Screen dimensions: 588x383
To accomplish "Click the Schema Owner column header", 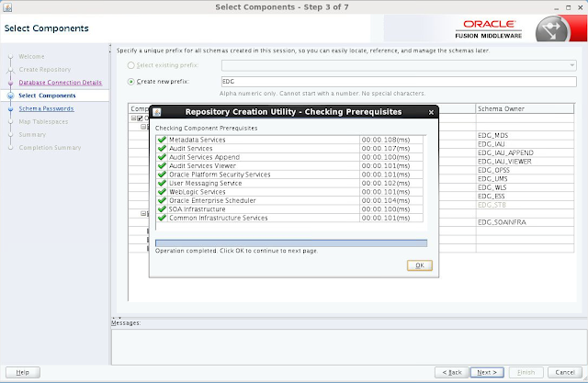I will point(525,108).
